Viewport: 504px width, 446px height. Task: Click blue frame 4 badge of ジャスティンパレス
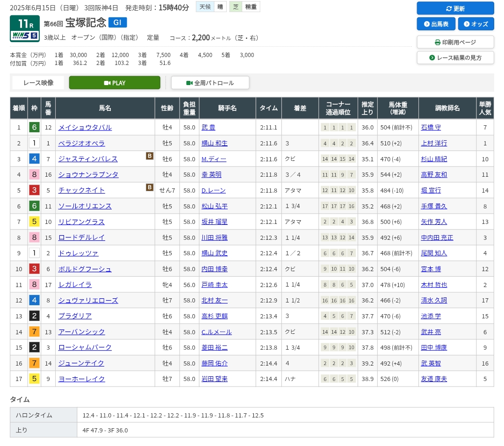35,159
